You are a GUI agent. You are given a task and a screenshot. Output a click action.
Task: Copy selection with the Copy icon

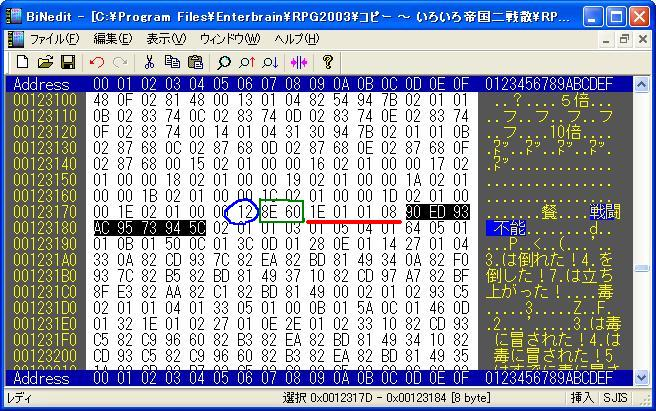172,62
